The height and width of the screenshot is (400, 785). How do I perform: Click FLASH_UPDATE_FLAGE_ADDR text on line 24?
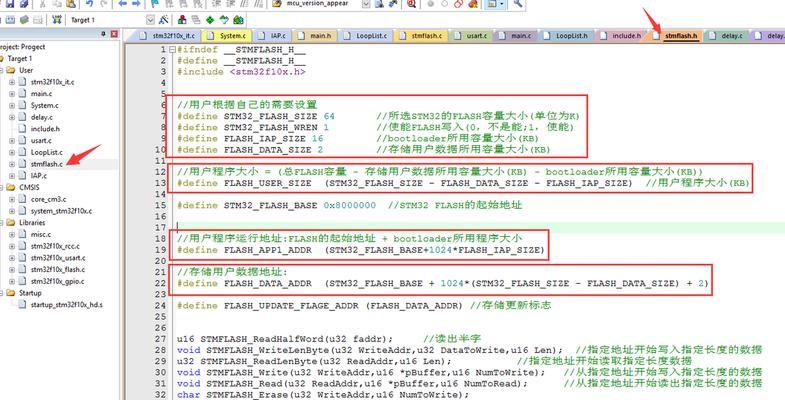291,305
